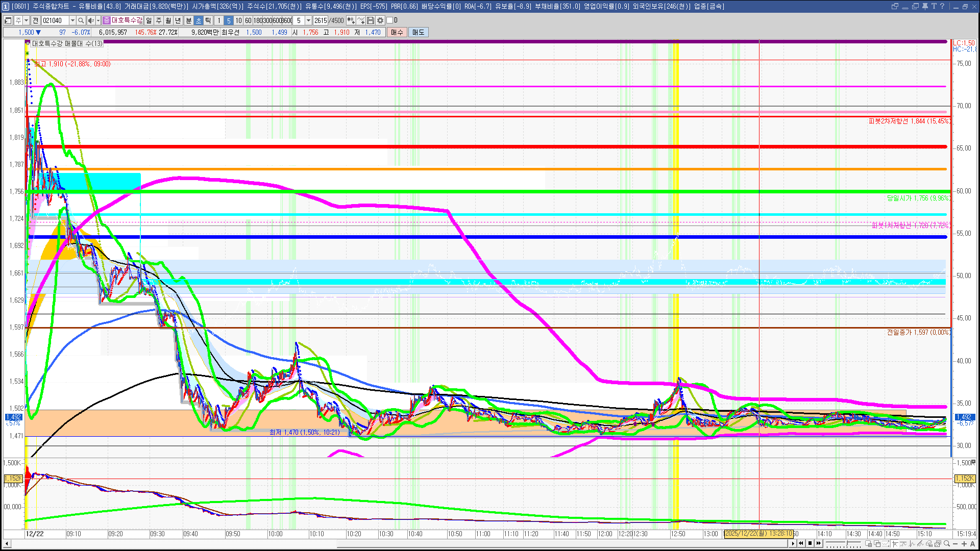Expand the stock code 021040 dropdown
980x551 pixels.
pyautogui.click(x=72, y=20)
